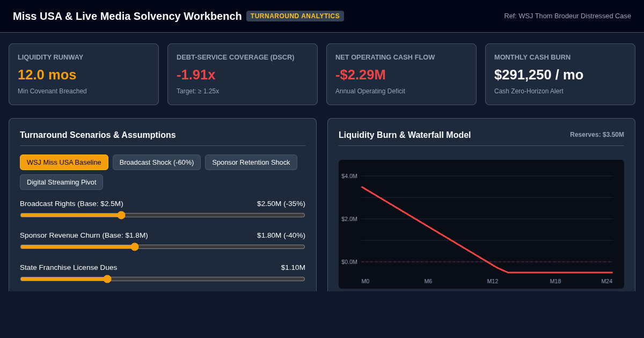The image size is (644, 338).
Task: Click the M24 label on chart axis
Action: 607,281
